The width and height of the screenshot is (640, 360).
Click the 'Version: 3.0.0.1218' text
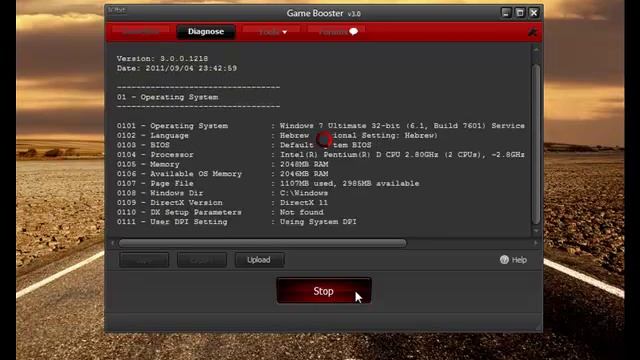point(162,59)
